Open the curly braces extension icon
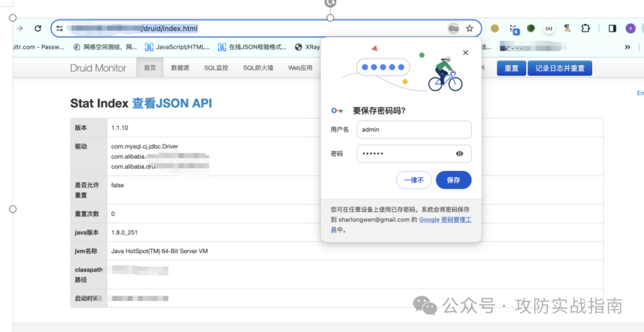644x332 pixels. 549,29
